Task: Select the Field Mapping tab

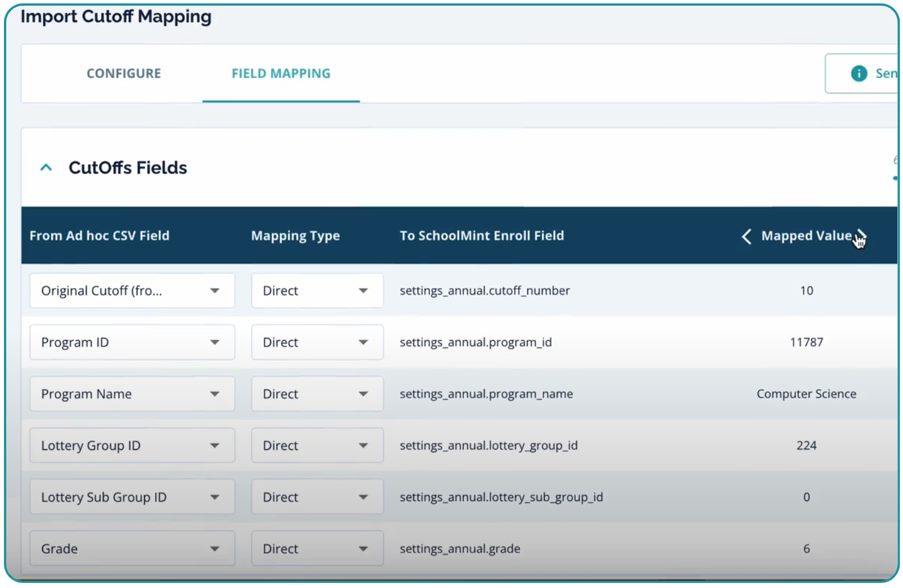Action: pos(281,74)
